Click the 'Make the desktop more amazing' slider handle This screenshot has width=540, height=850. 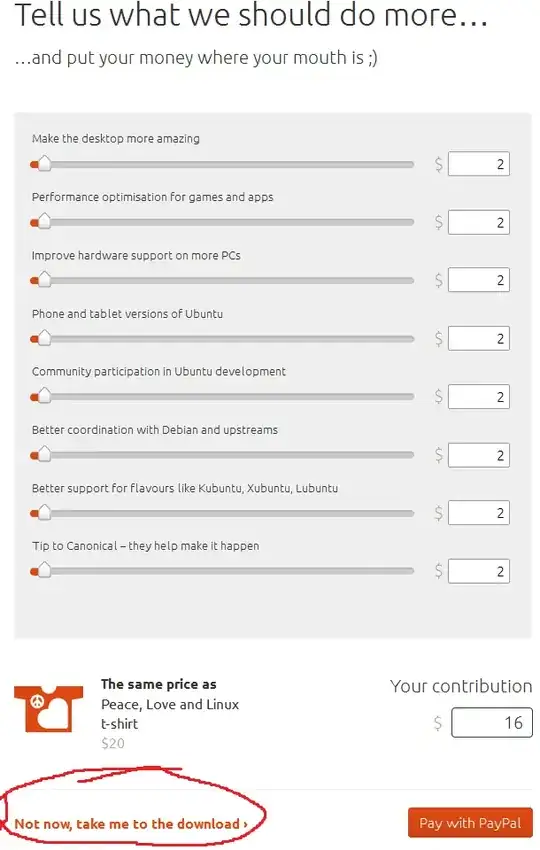(x=44, y=163)
